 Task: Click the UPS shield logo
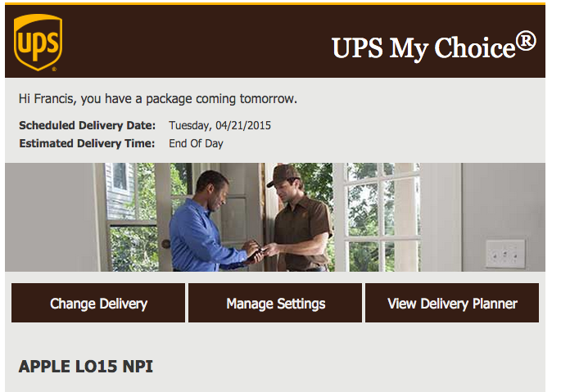point(38,43)
